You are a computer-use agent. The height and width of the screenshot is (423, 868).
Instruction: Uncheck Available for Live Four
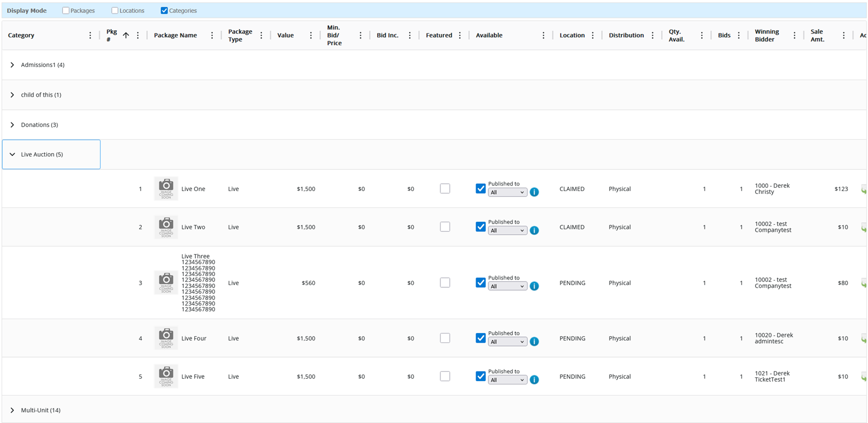coord(481,338)
